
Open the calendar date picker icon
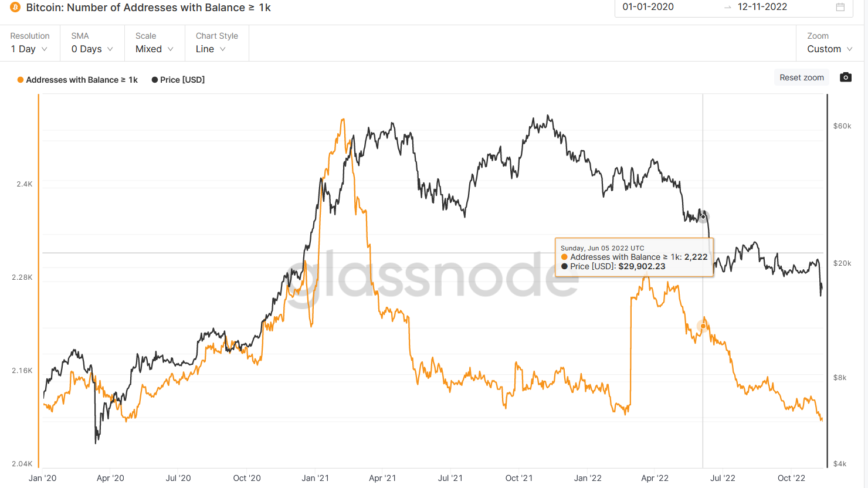tap(840, 7)
